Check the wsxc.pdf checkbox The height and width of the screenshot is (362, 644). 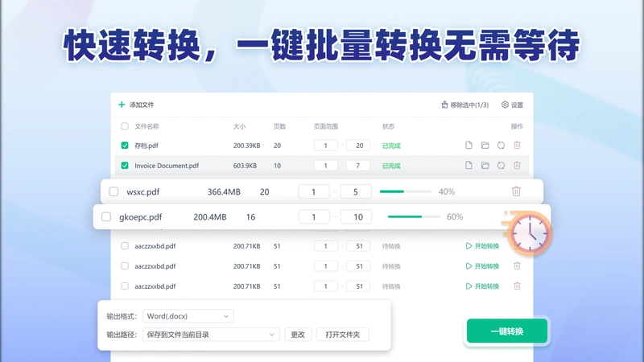114,191
